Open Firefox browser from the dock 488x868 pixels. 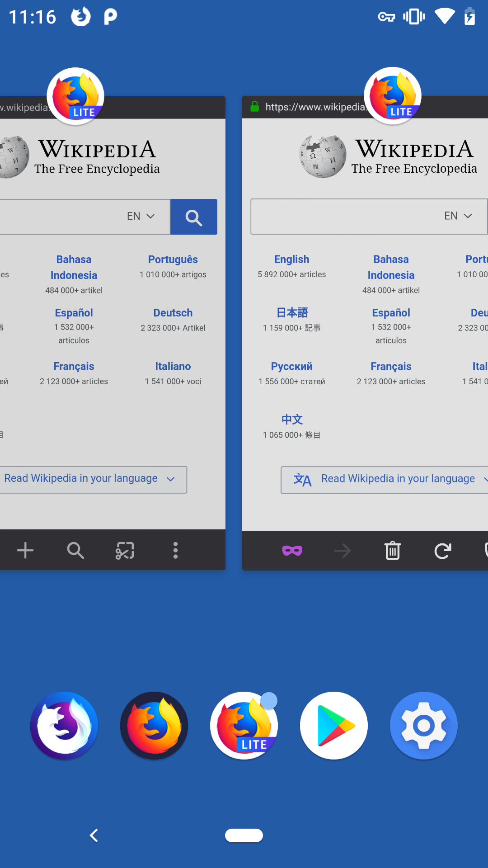click(x=154, y=726)
